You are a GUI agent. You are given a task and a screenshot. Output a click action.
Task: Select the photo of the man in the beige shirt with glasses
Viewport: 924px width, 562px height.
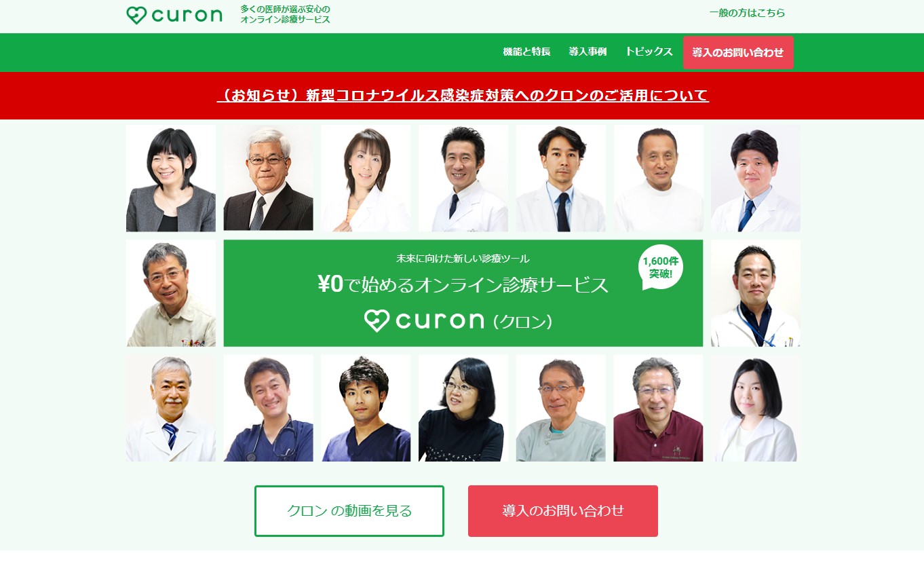(x=171, y=293)
